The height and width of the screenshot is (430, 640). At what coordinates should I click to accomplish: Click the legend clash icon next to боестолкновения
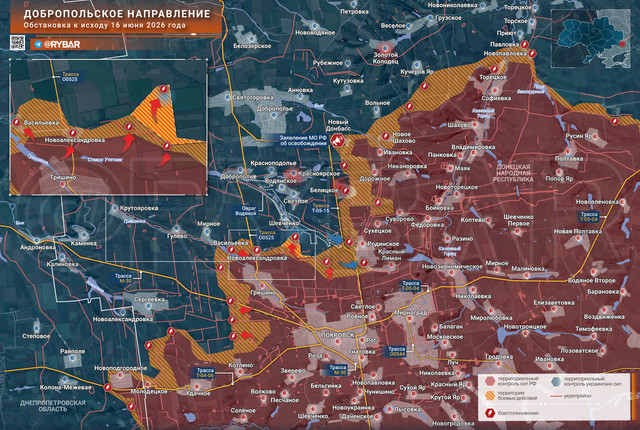tap(490, 413)
